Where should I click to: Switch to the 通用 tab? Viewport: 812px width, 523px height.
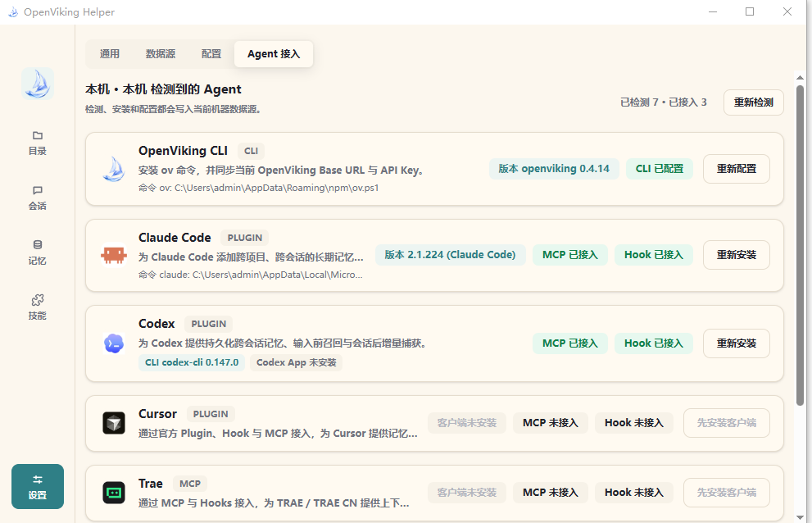109,54
